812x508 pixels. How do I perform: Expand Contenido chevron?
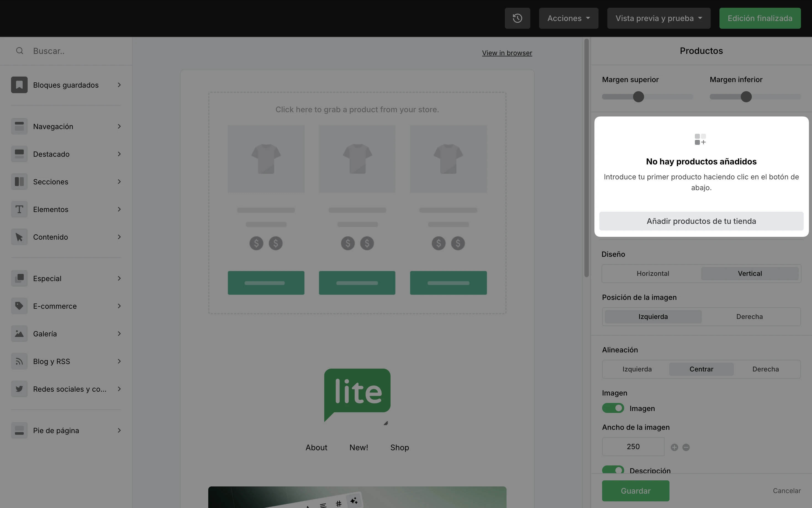click(x=119, y=237)
